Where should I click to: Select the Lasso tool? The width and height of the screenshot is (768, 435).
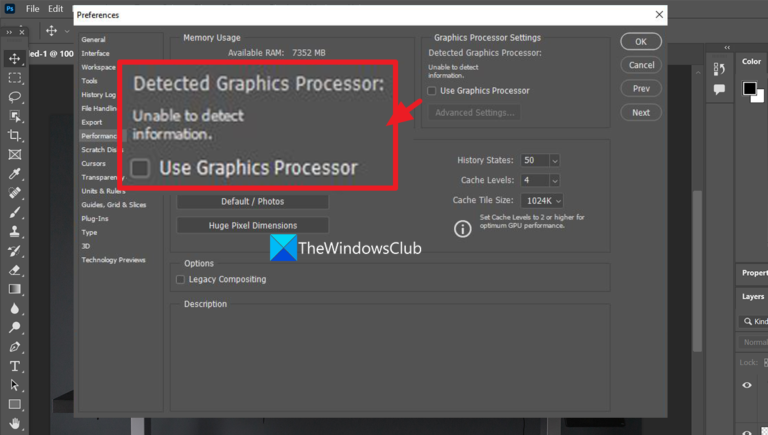point(15,97)
